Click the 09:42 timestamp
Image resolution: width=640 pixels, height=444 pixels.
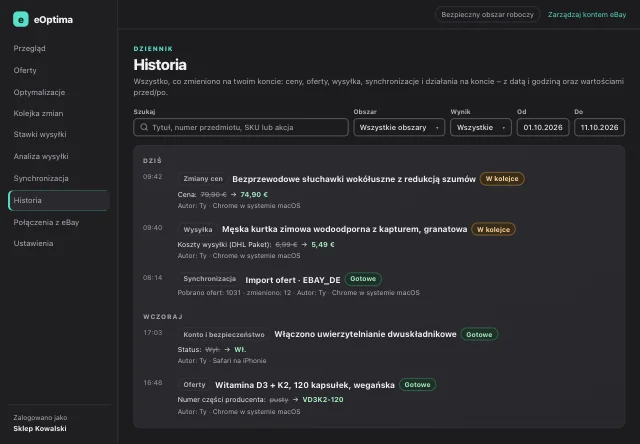pos(153,177)
